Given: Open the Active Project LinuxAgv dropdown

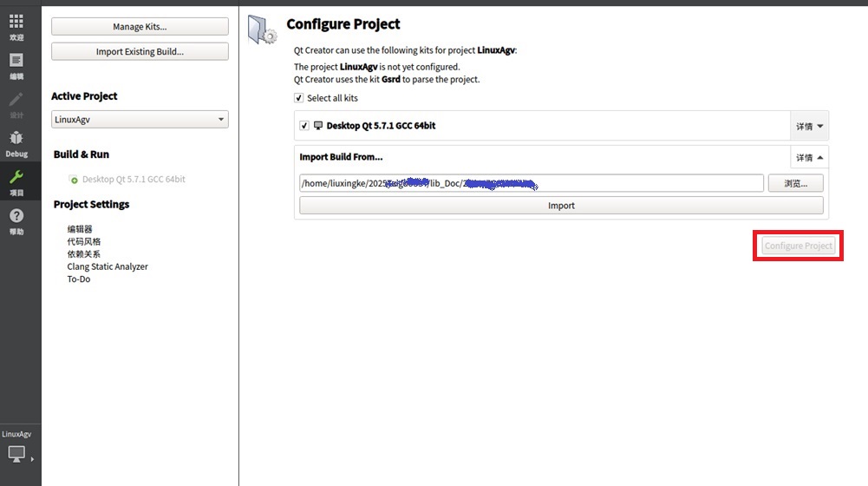Looking at the screenshot, I should point(140,119).
